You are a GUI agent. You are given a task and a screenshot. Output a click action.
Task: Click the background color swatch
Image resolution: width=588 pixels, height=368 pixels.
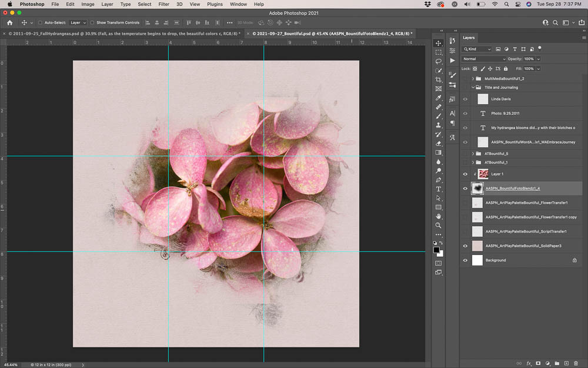[441, 254]
